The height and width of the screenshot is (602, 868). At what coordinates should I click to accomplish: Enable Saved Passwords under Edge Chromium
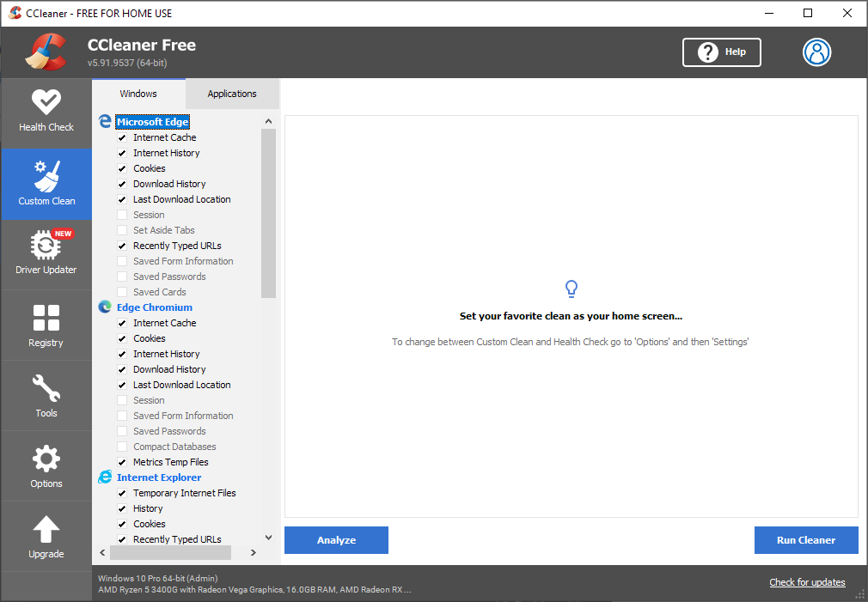point(122,431)
